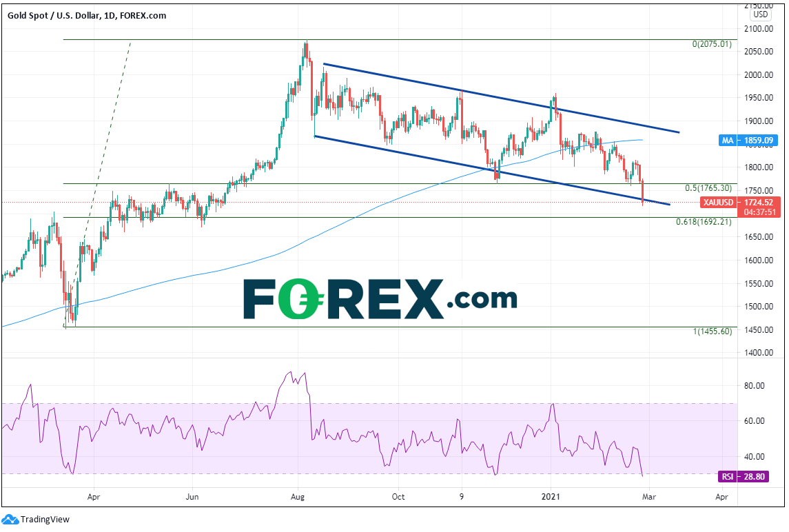Viewport: 789px width, 532px height.
Task: Click the TradingView logo icon
Action: pyautogui.click(x=10, y=519)
